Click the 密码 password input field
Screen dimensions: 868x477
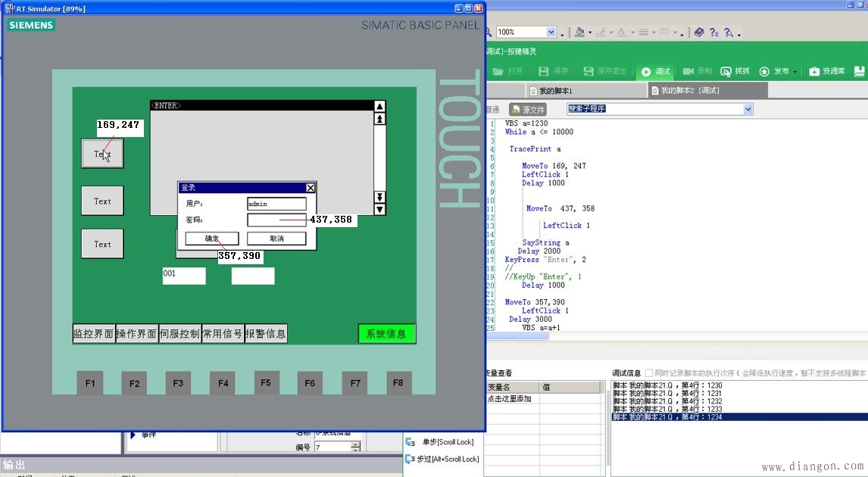coord(276,220)
